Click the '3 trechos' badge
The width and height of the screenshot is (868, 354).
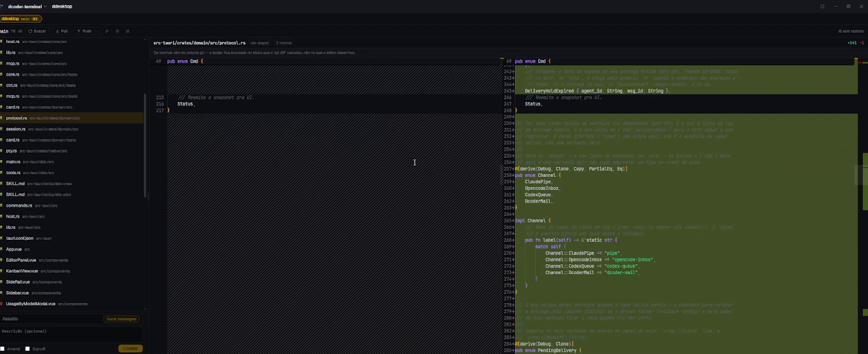pos(284,42)
